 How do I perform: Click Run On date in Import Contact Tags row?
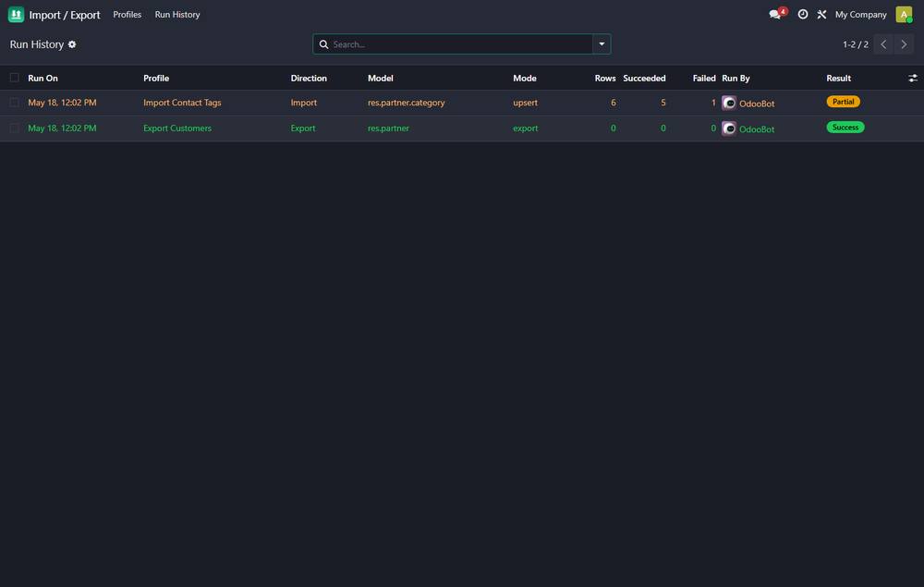click(62, 103)
